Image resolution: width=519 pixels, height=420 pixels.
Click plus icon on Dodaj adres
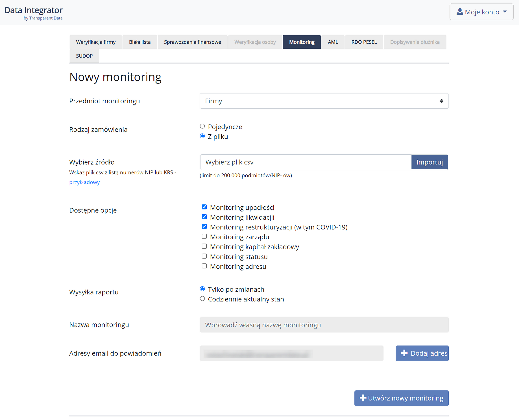pyautogui.click(x=404, y=353)
